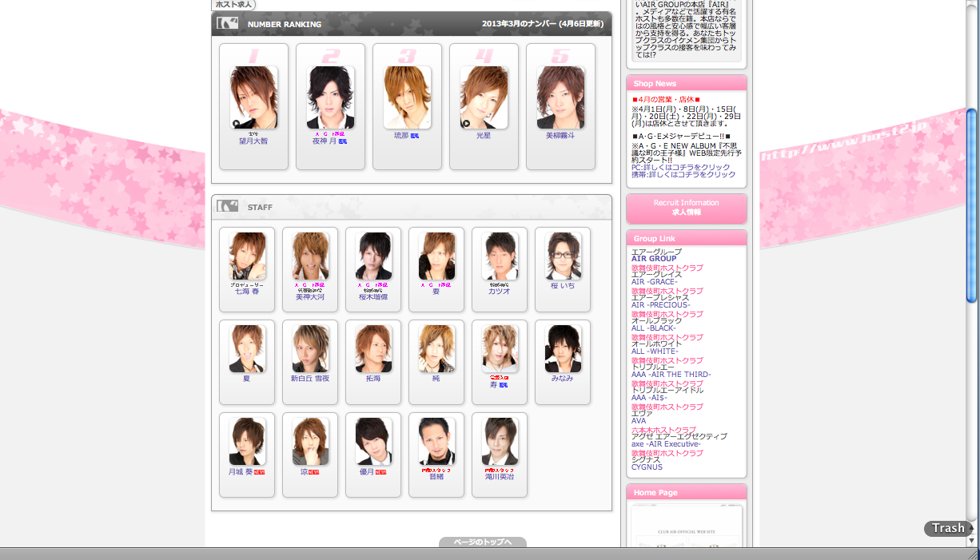The image size is (980, 560).
Task: Click the play icon on 光星's photo
Action: pos(466,124)
